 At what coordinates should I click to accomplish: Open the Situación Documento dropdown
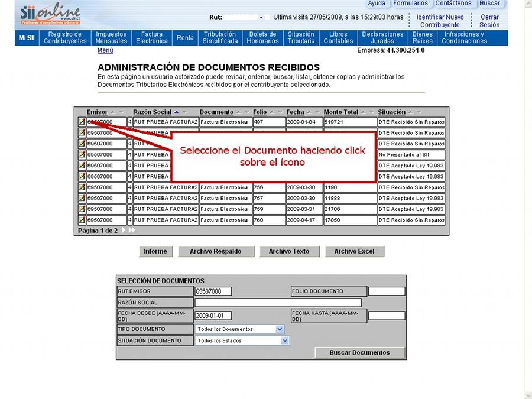pos(285,340)
